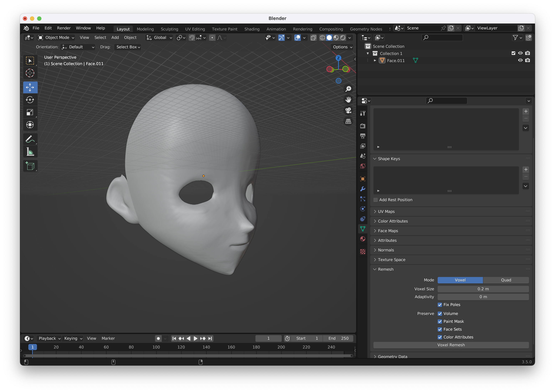Screen dimensions: 555x392
Task: Toggle camera view in viewport
Action: pos(348,110)
